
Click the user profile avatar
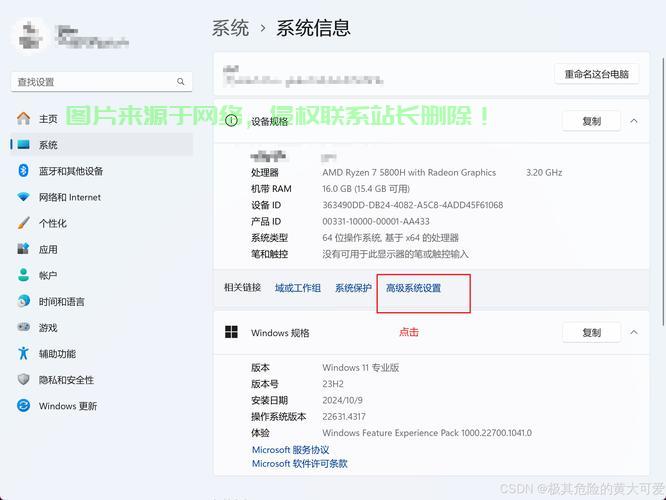pos(28,36)
